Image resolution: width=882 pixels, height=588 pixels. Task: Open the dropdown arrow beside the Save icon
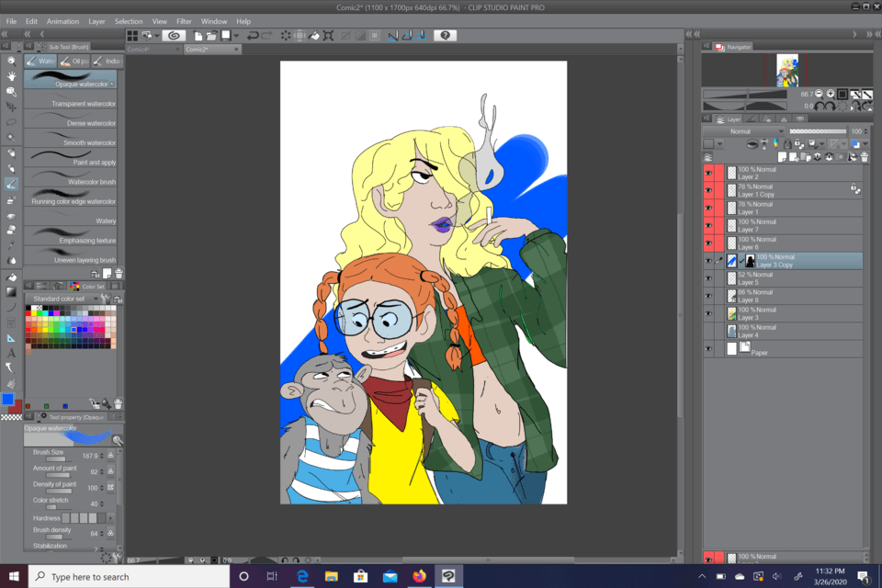click(x=236, y=36)
